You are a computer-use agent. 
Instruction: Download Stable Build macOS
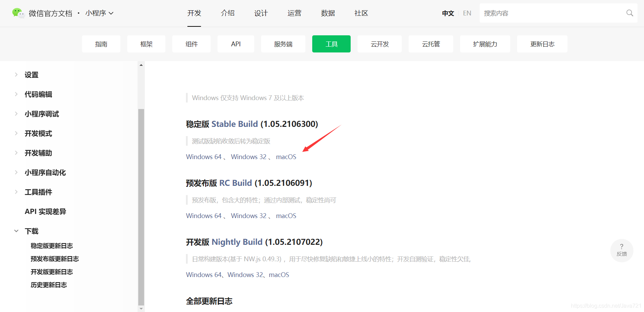point(286,157)
